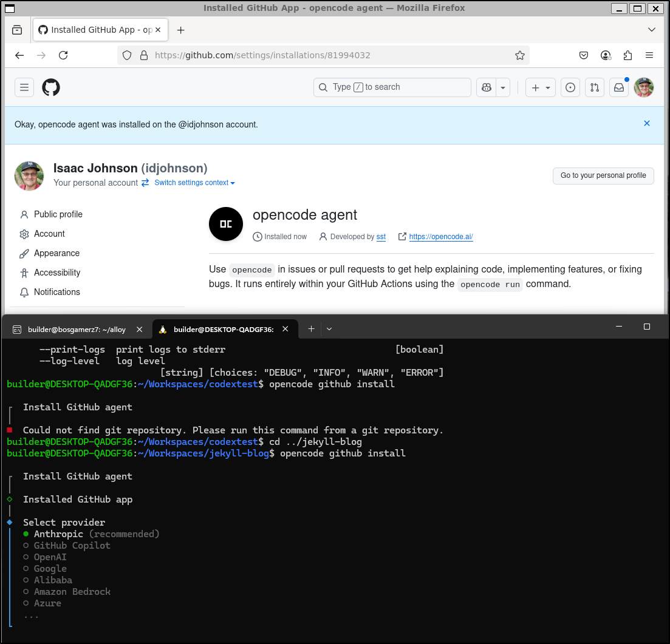Maximize the terminal window
The height and width of the screenshot is (644, 670).
[x=646, y=327]
